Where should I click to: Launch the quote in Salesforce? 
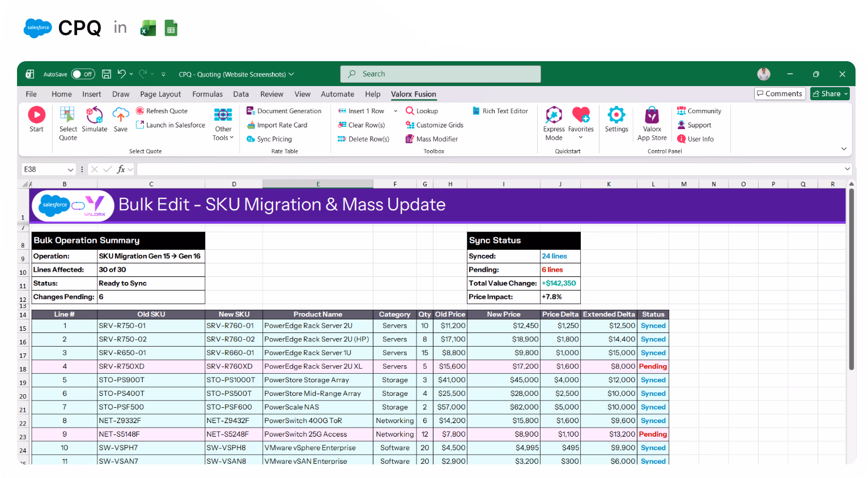[170, 125]
